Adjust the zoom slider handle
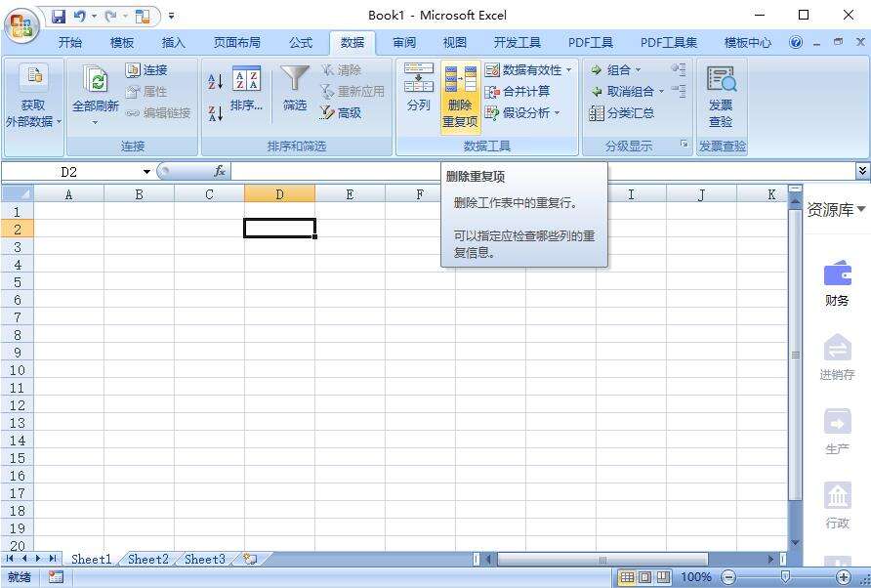This screenshot has height=588, width=871. [x=785, y=577]
